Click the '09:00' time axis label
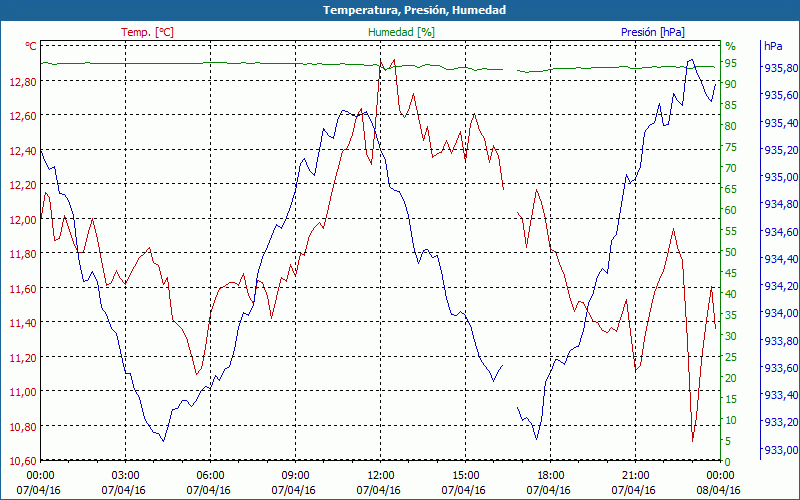The image size is (800, 500). pos(295,476)
